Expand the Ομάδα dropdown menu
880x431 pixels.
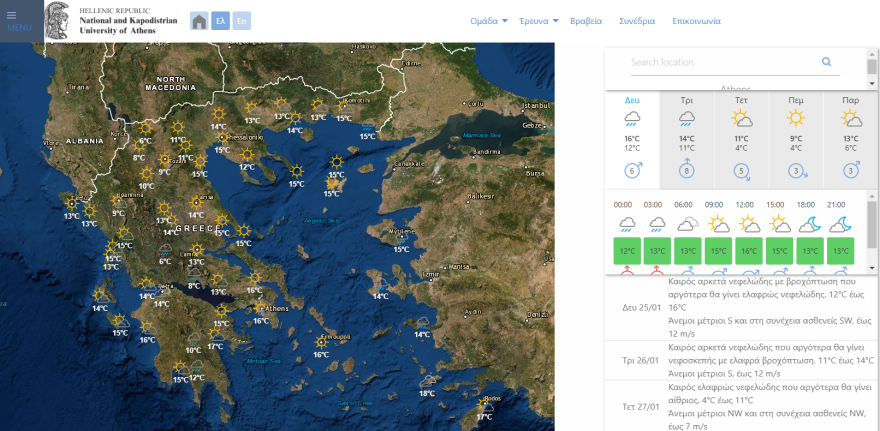point(489,21)
